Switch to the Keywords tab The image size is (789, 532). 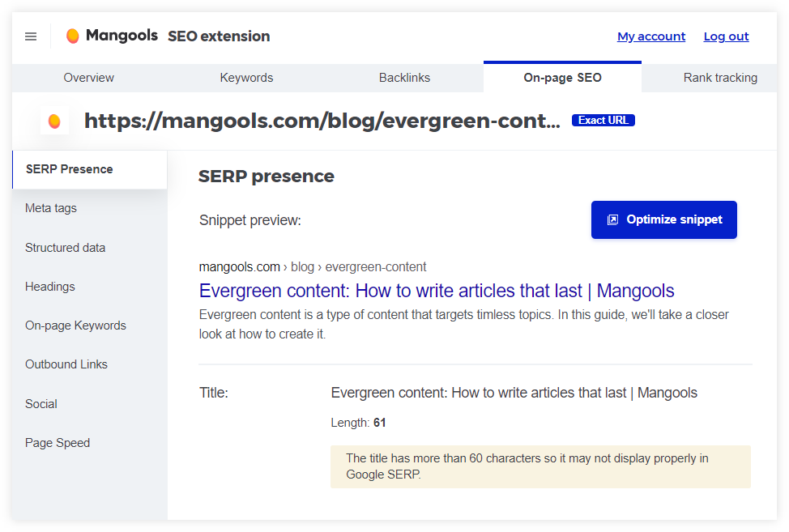click(x=246, y=78)
